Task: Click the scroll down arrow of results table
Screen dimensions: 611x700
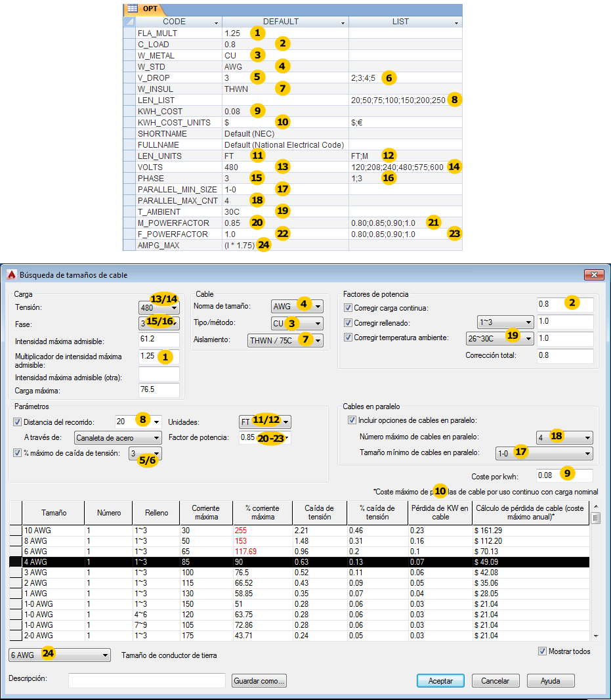Action: pyautogui.click(x=595, y=636)
